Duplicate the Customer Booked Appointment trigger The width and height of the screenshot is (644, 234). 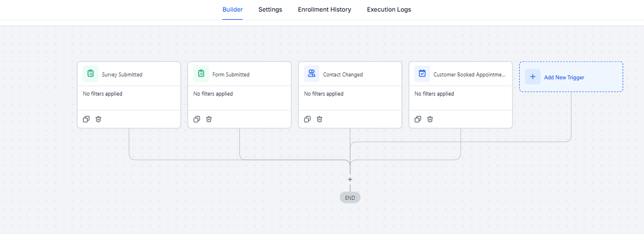[418, 119]
